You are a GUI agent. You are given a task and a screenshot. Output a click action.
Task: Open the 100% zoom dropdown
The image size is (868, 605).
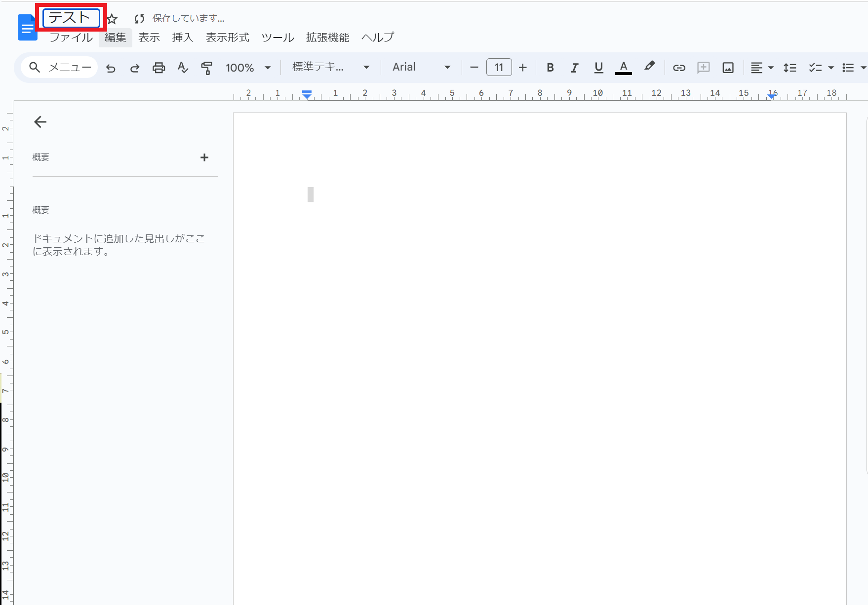pos(248,68)
